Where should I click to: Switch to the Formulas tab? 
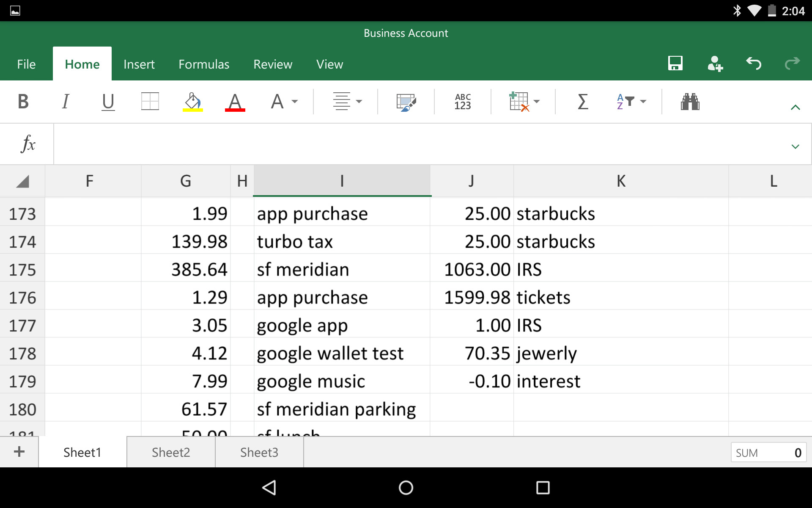coord(204,64)
